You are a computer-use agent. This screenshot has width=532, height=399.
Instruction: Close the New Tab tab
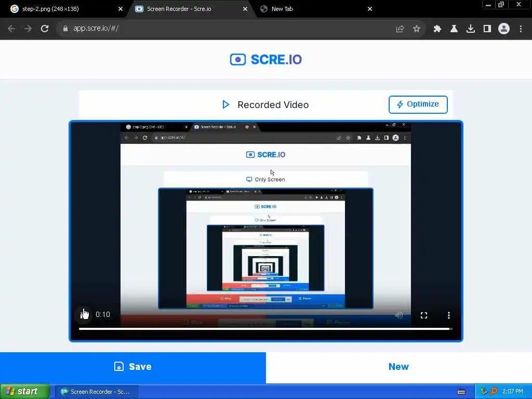[x=370, y=9]
